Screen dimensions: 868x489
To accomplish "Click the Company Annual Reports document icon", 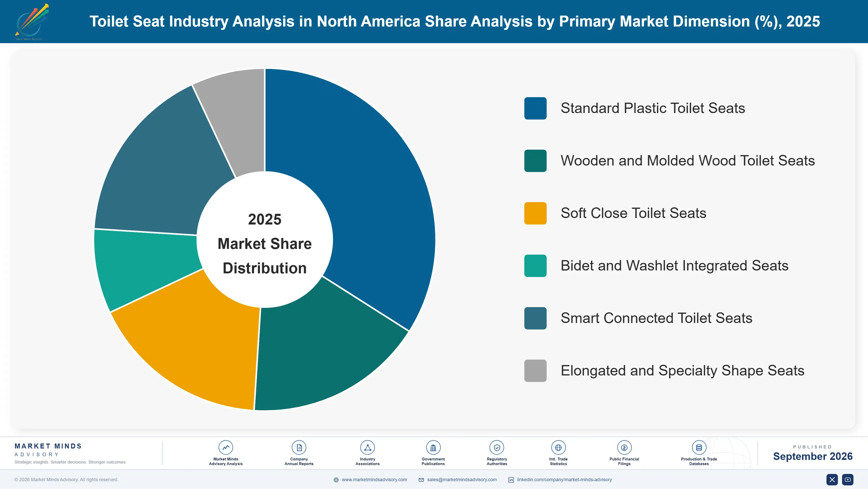I will 299,447.
